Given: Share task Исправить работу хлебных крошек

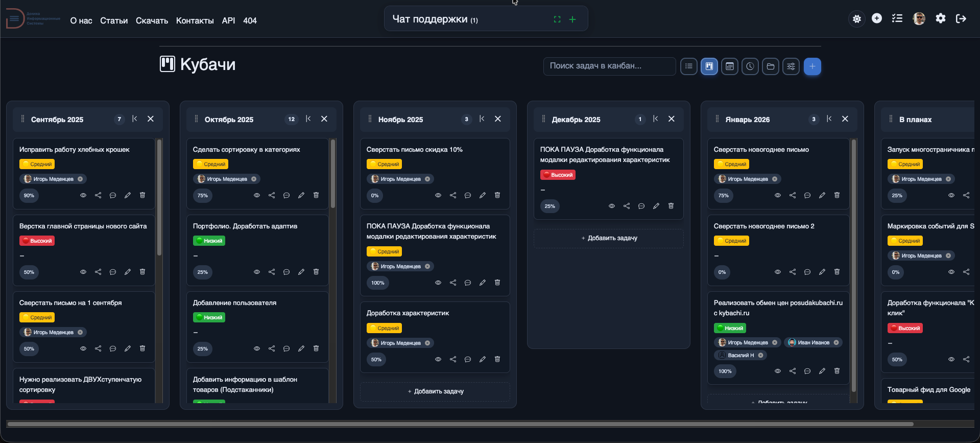Looking at the screenshot, I should 98,195.
